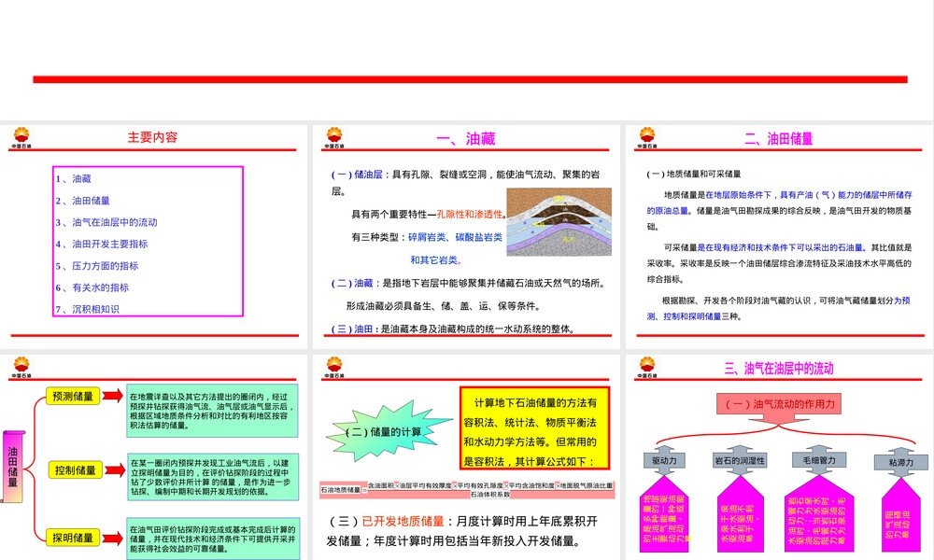Select the red arrow beside 预测储量
Screen dimensions: 934x560
click(x=113, y=396)
